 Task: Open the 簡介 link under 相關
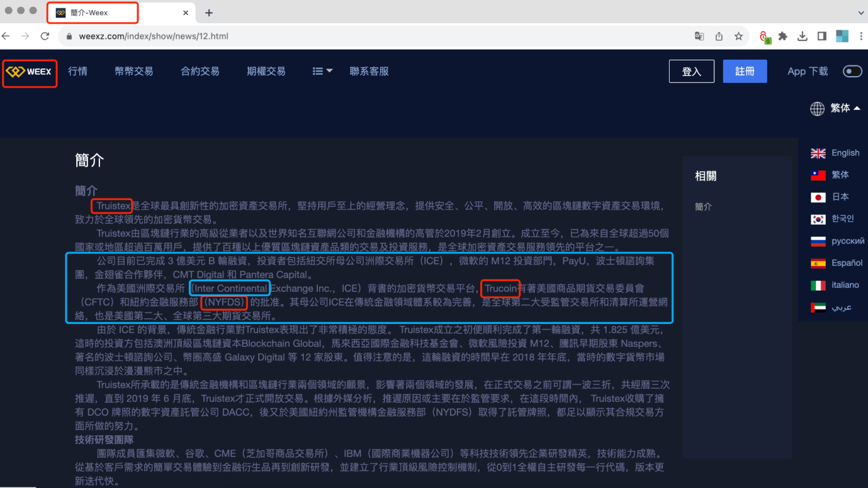point(703,206)
